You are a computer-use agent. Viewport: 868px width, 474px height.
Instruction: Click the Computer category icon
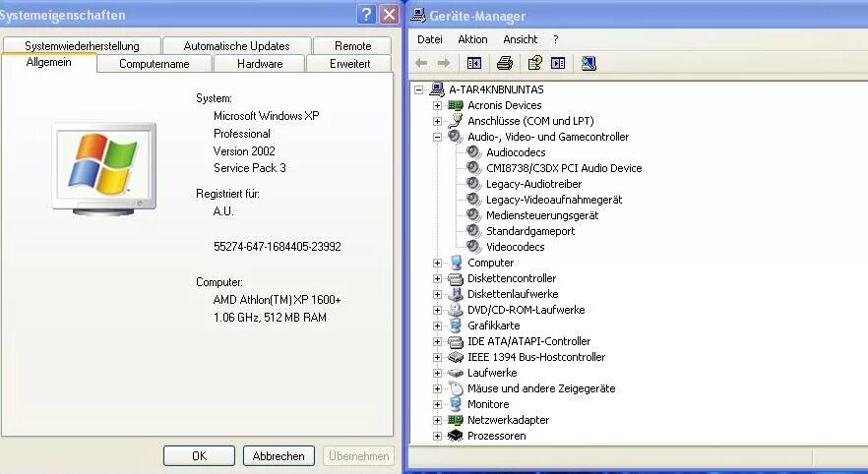[455, 263]
